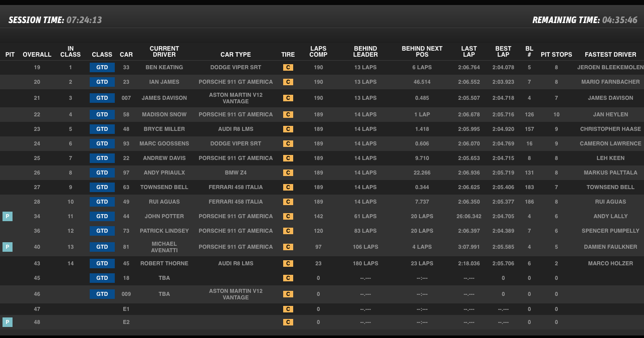This screenshot has width=644, height=338.
Task: Click tire compound badge for Robert Thorne
Action: 288,263
